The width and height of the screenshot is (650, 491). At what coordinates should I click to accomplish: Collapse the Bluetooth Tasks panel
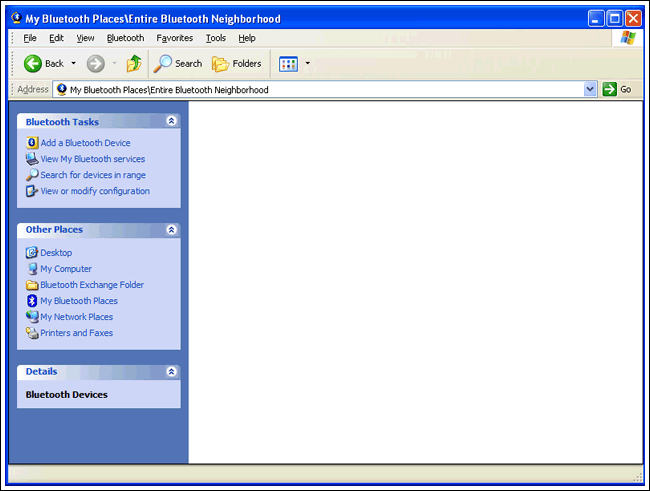pyautogui.click(x=171, y=121)
